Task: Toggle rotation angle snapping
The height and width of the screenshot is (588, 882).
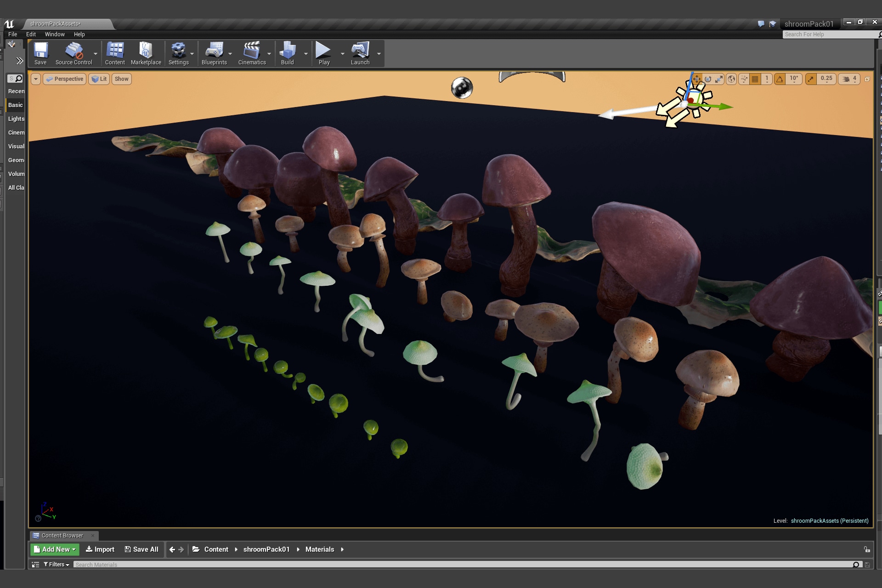Action: (780, 79)
